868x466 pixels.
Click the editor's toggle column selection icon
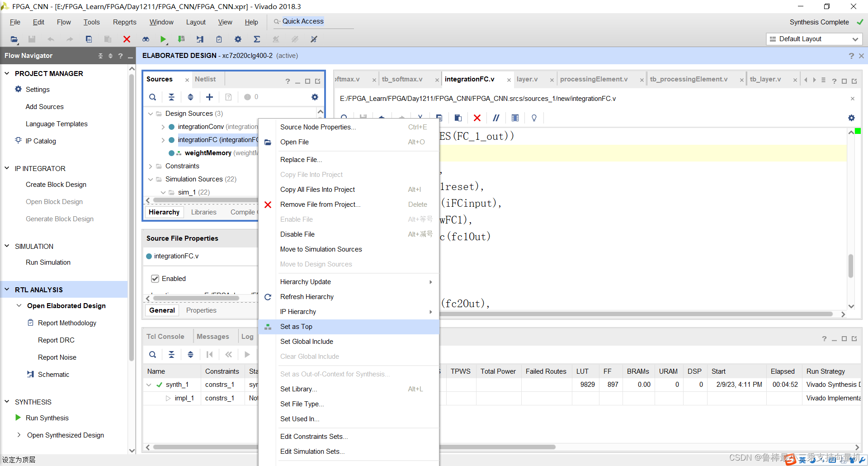515,118
